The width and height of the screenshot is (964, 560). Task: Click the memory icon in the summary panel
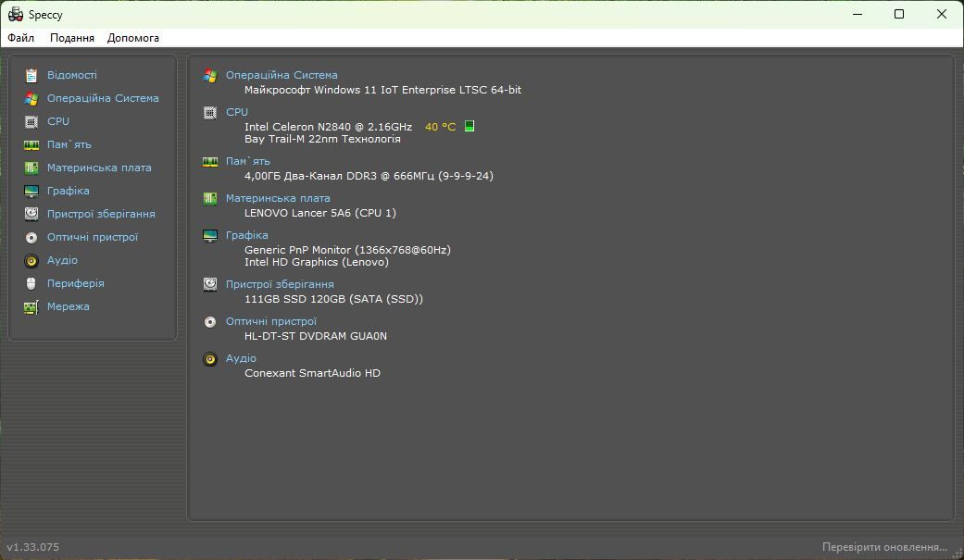[x=210, y=162]
